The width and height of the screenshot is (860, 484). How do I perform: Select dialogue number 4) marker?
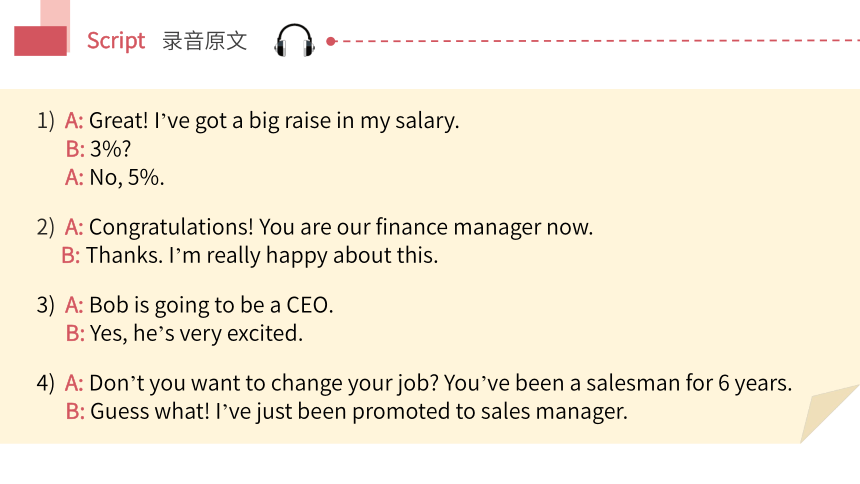pos(46,383)
